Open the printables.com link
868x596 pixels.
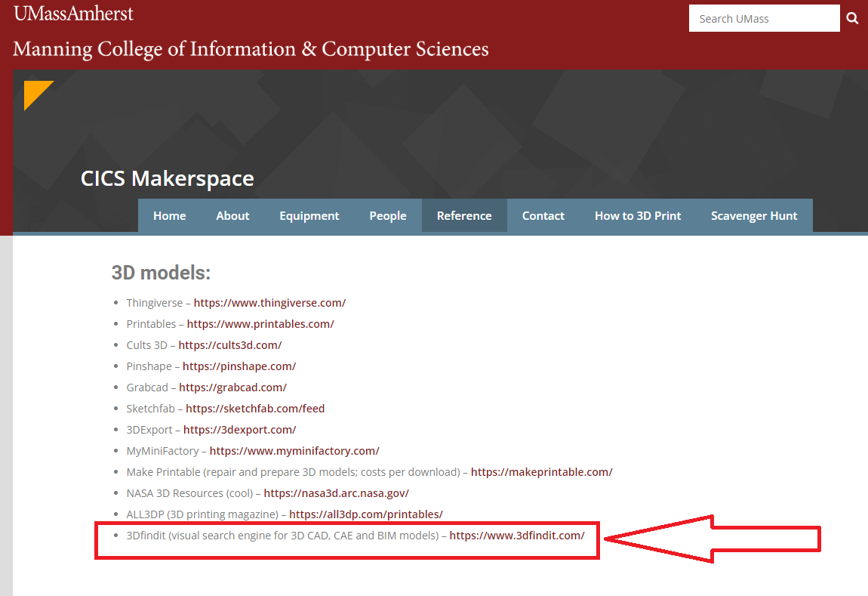pyautogui.click(x=260, y=324)
